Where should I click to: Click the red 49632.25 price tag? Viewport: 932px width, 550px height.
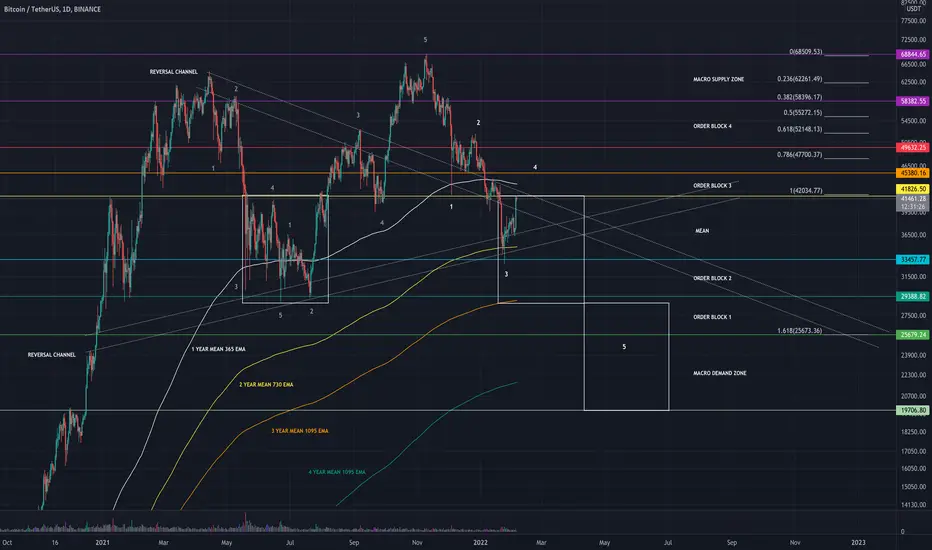(x=912, y=147)
